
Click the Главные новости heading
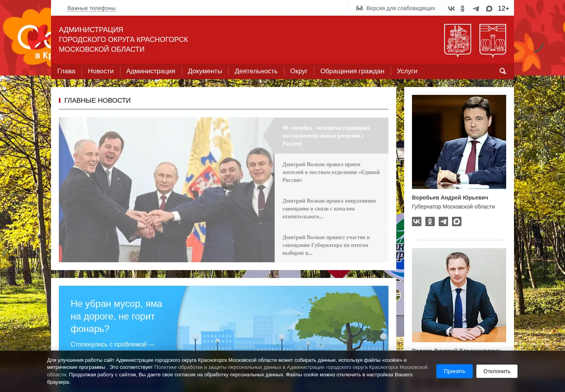(97, 100)
